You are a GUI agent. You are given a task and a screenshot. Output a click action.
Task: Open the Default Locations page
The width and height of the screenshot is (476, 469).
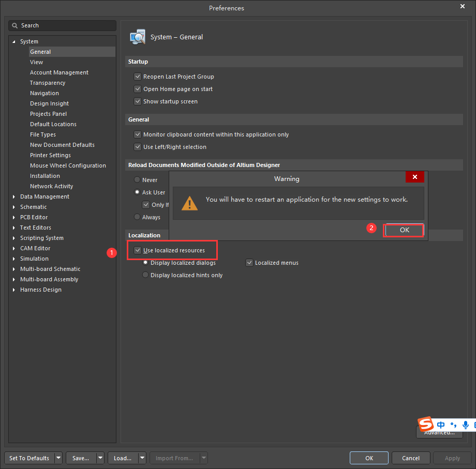tap(53, 124)
